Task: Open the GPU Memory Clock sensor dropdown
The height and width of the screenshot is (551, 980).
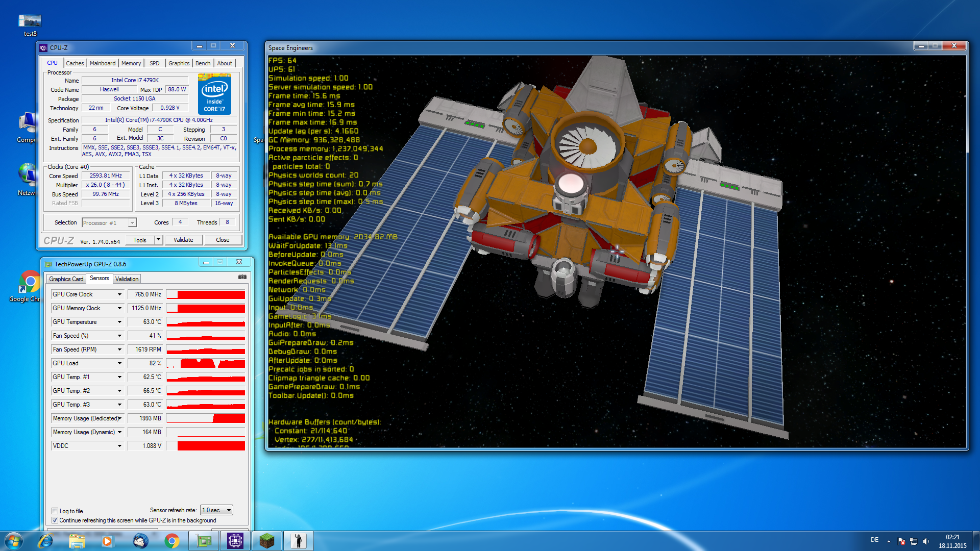Action: (x=119, y=308)
